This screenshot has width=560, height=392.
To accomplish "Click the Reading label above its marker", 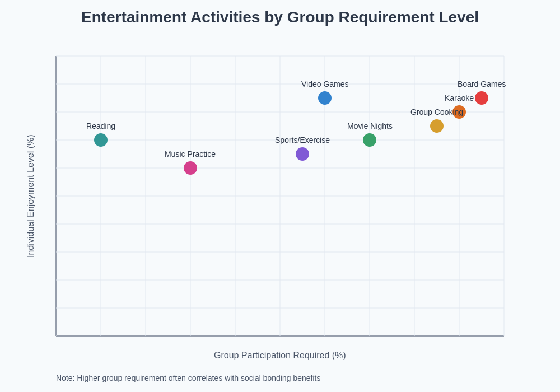I will tap(100, 126).
